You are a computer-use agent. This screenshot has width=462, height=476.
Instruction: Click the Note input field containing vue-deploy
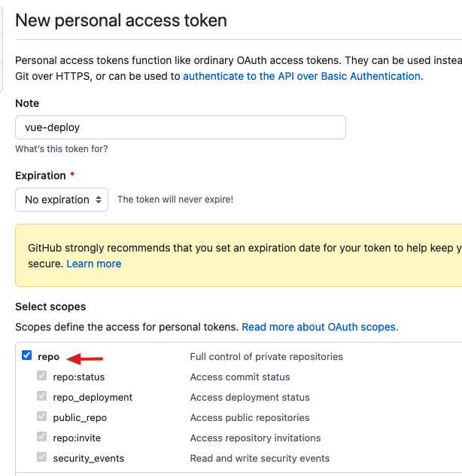tap(181, 127)
